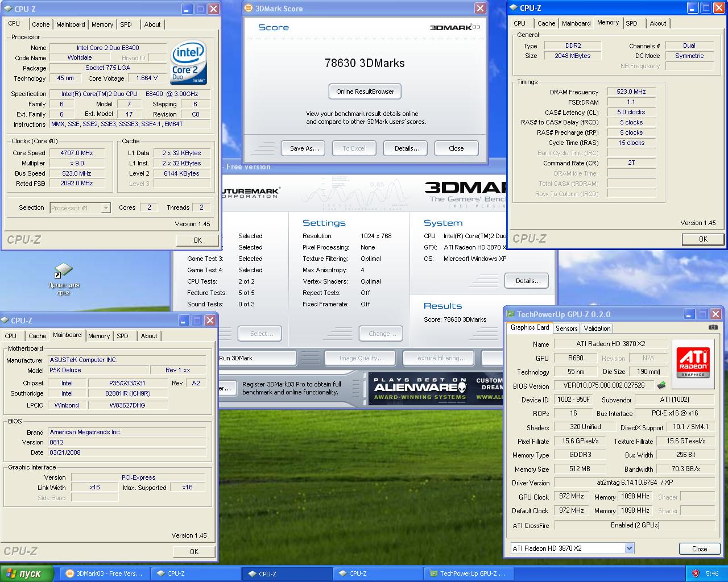Expand the Processor #1 selection dropdown
The image size is (728, 582).
(x=106, y=208)
